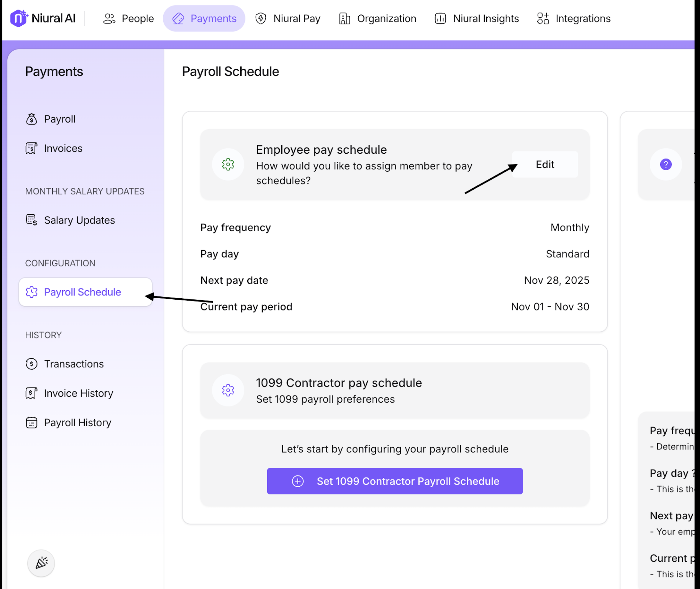The width and height of the screenshot is (700, 589).
Task: Click the Payroll History calendar icon
Action: coord(31,423)
